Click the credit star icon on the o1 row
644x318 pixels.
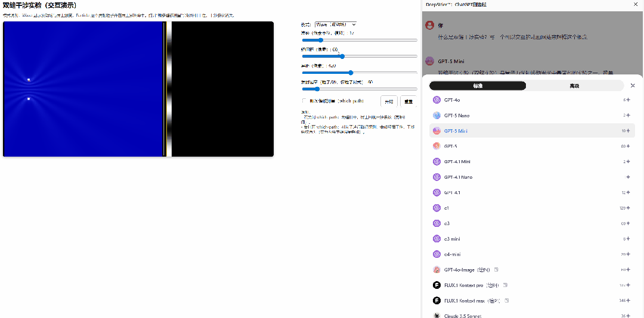(x=628, y=208)
